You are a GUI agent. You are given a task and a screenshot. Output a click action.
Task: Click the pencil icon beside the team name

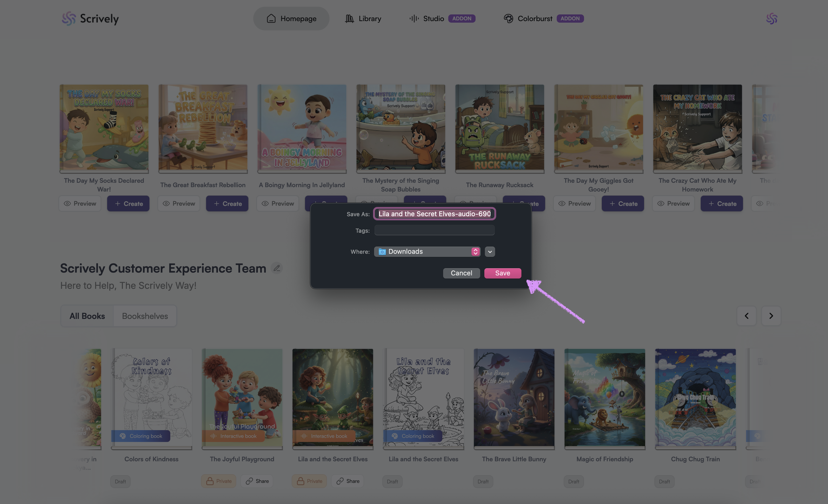point(277,268)
